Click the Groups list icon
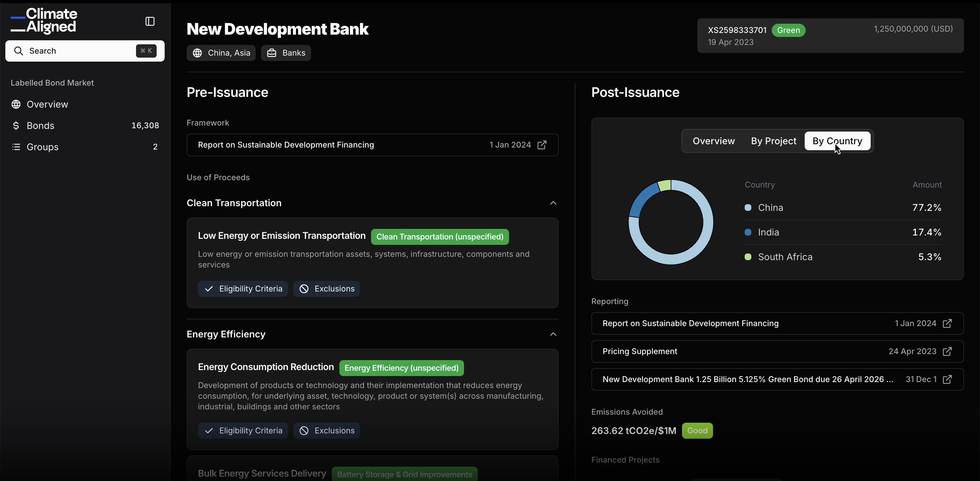This screenshot has height=481, width=980. point(16,147)
